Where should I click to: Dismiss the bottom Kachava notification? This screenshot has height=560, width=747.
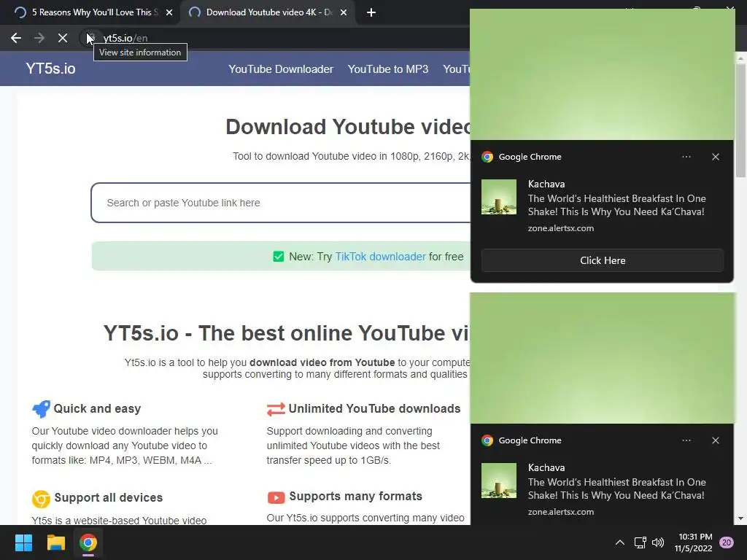coord(716,440)
